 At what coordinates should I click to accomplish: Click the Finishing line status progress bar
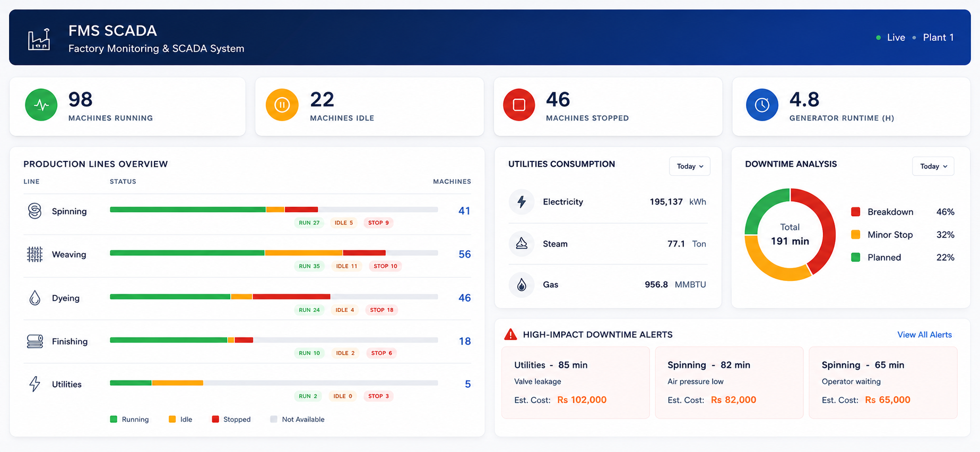pos(274,340)
